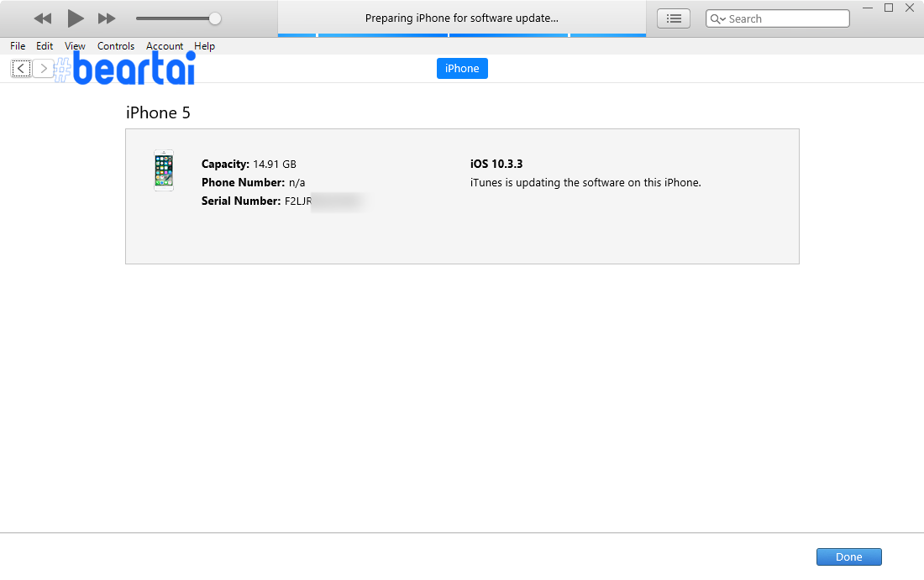Click the rewind playback icon
The height and width of the screenshot is (580, 924).
[x=43, y=18]
